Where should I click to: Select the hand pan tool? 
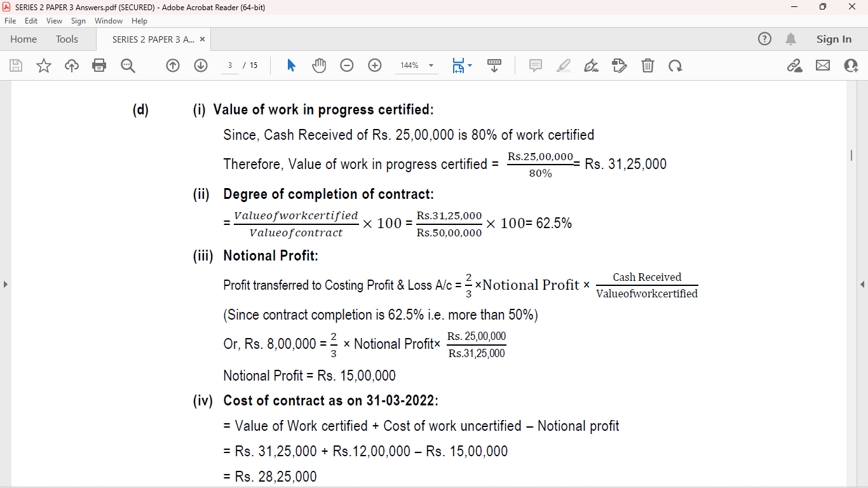click(319, 65)
